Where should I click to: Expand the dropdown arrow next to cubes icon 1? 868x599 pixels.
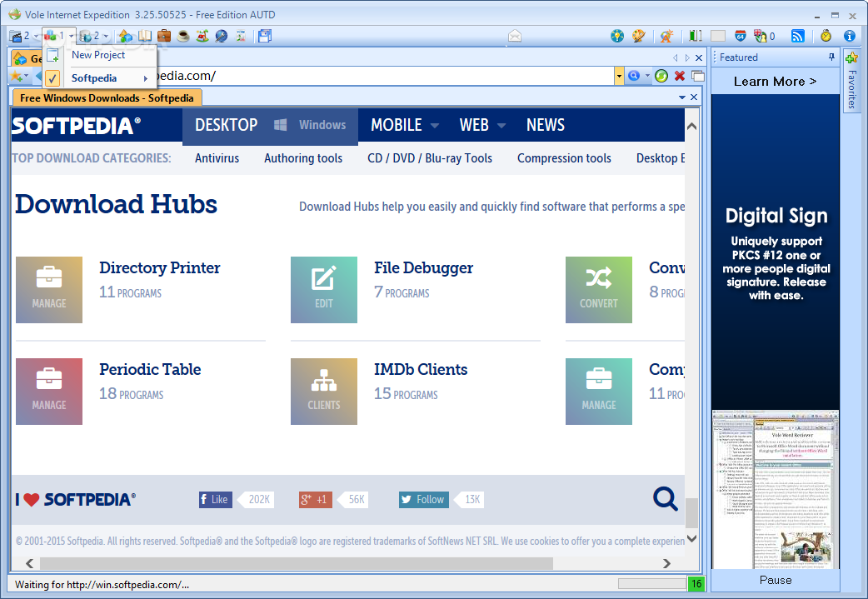(71, 37)
